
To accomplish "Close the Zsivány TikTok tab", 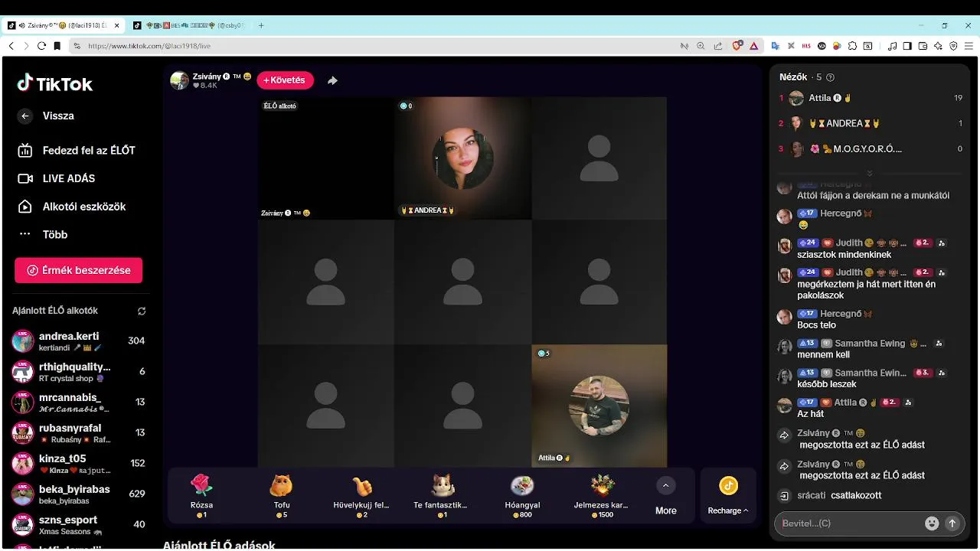I will 117,25.
